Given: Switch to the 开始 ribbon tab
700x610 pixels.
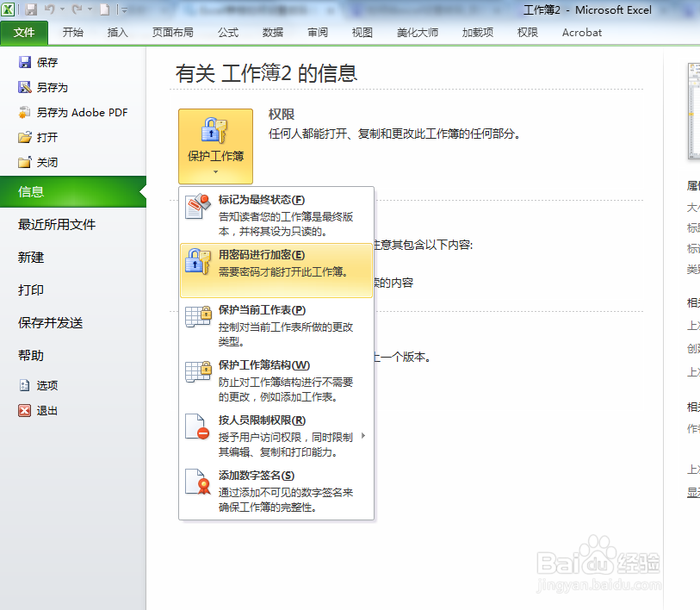Looking at the screenshot, I should (73, 33).
